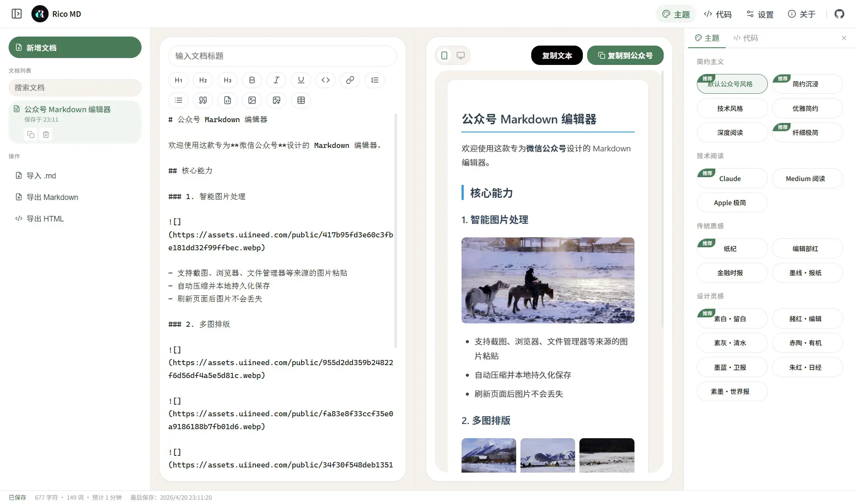
Task: Choose the 墨线·报纸 theme
Action: (807, 273)
